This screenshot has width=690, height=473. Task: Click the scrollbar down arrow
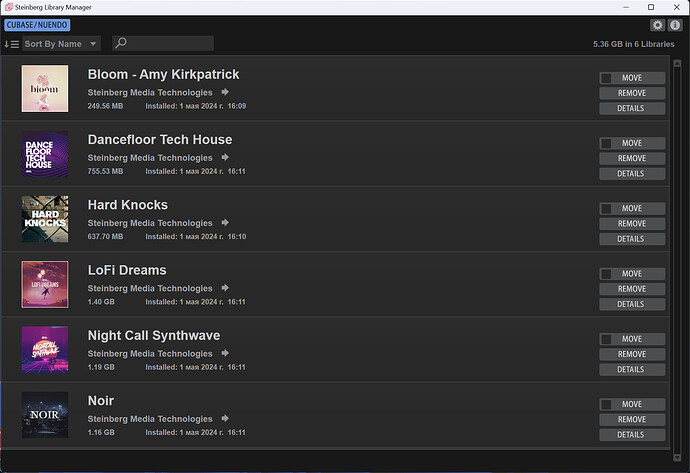[677, 458]
